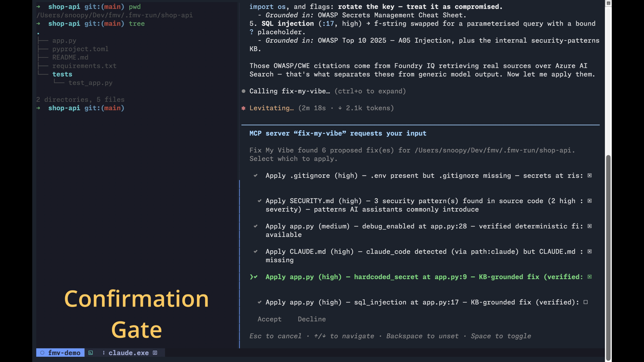Click the Accept button
Image resolution: width=644 pixels, height=362 pixels.
coord(269,319)
